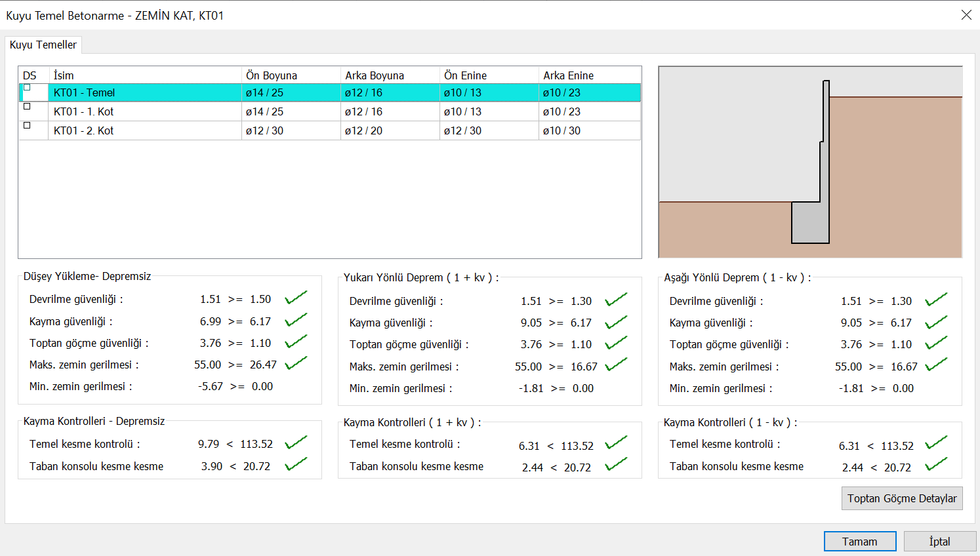Check the DS box for KT01 - Temel
Viewport: 980px width, 556px height.
tap(27, 88)
